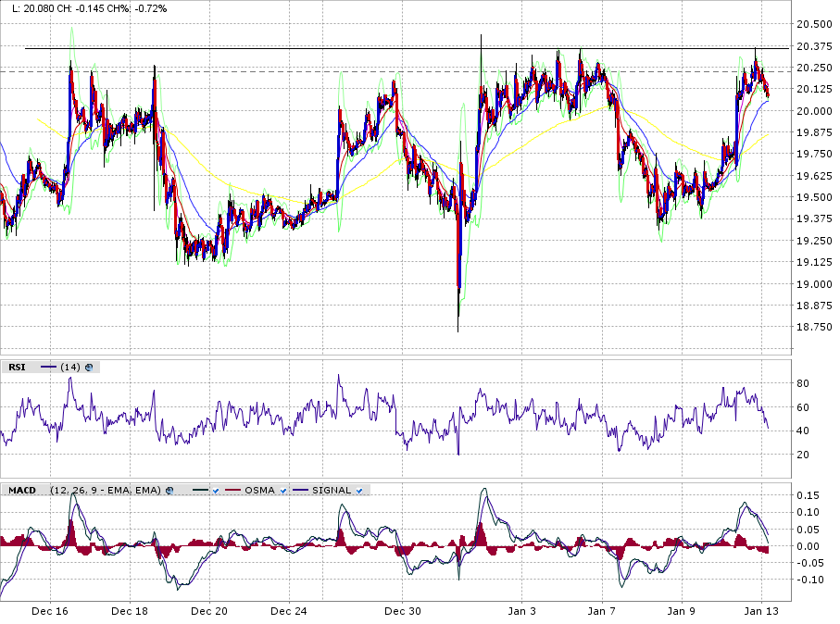Viewport: 840px width, 624px height.
Task: Click the RSI panel label
Action: coord(17,368)
